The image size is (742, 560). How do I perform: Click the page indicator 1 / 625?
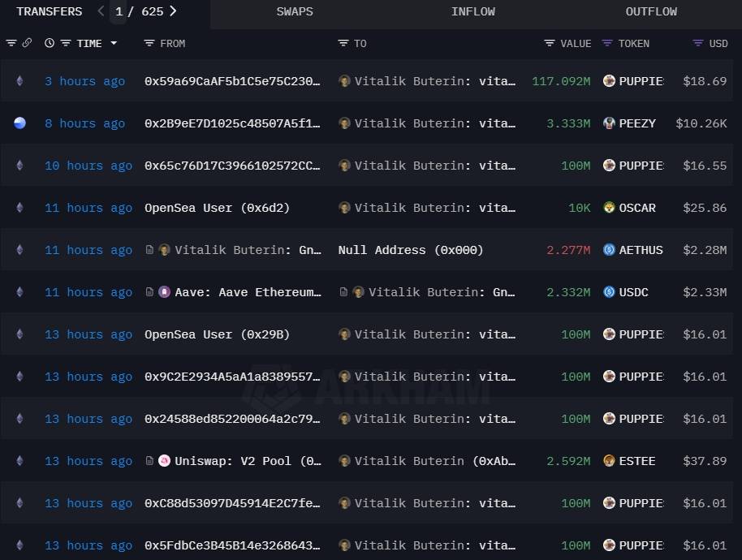pyautogui.click(x=139, y=11)
